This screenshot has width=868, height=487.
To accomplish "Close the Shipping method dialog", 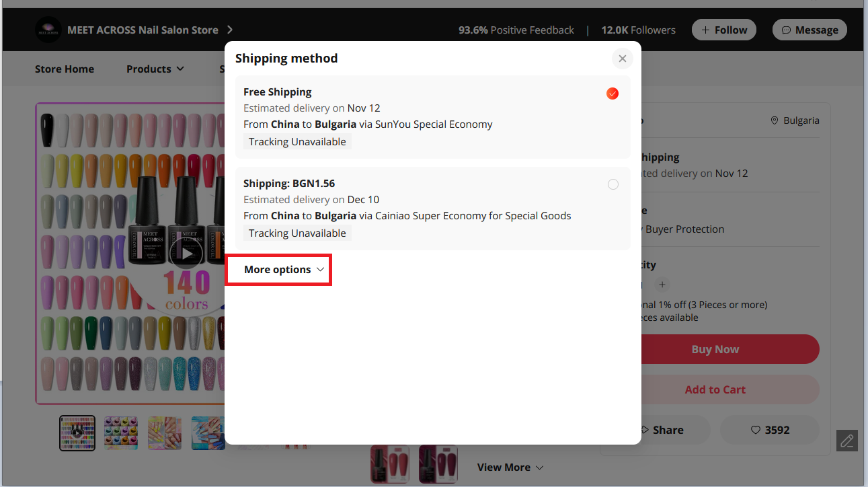I will pos(622,59).
